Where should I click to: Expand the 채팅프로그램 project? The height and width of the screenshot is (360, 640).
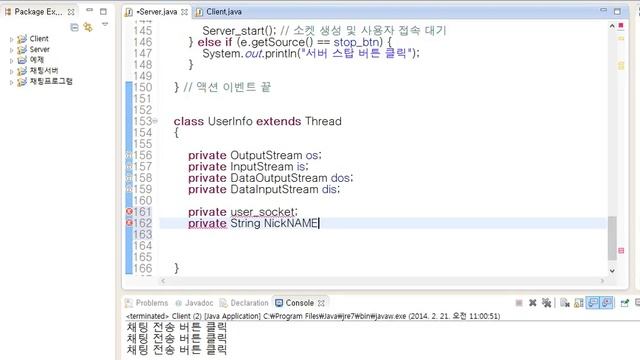pyautogui.click(x=11, y=82)
